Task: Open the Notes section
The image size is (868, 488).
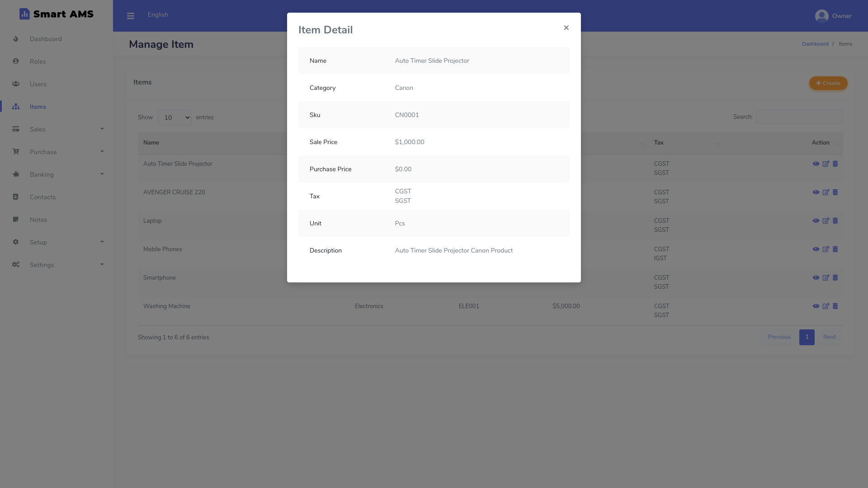Action: [x=39, y=220]
